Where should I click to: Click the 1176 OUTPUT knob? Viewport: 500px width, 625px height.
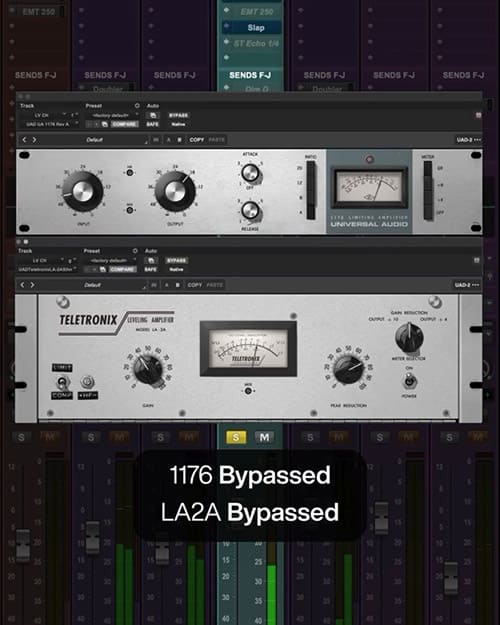(x=175, y=191)
